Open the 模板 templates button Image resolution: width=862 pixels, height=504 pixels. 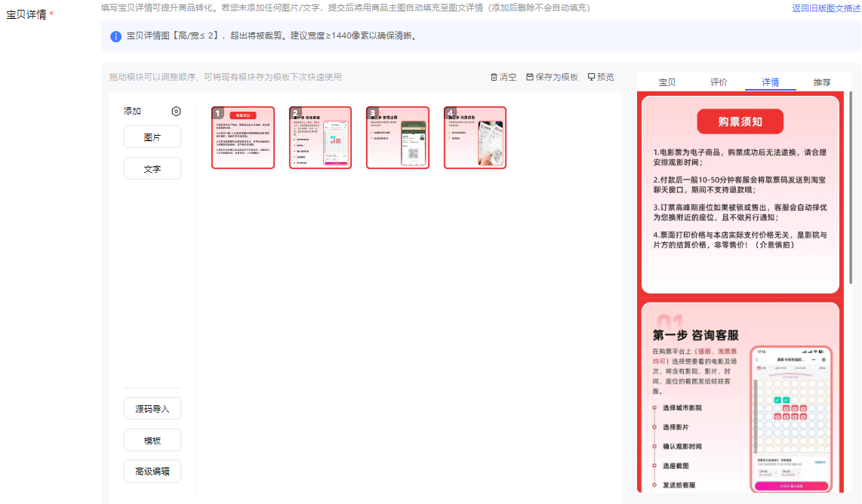click(152, 440)
